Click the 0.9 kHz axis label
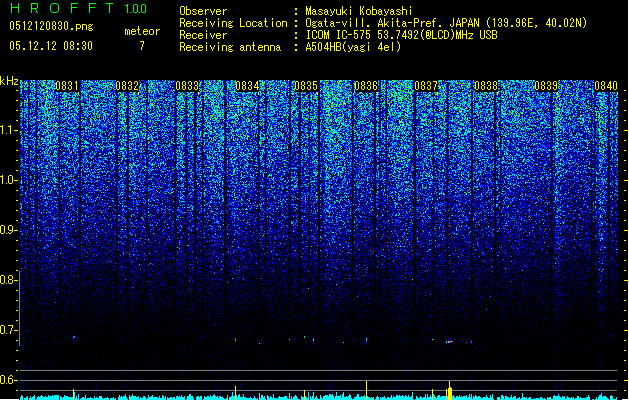The image size is (629, 400). (8, 230)
